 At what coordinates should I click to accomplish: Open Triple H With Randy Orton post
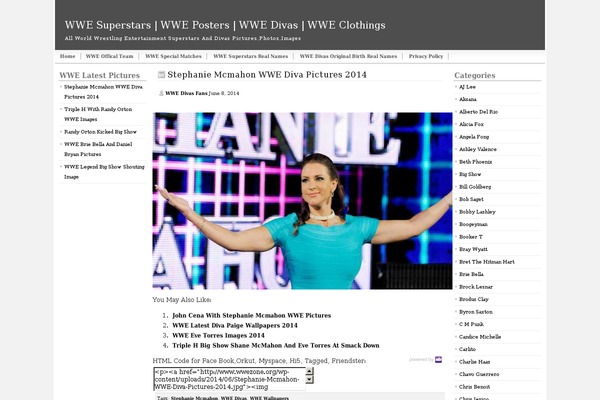pyautogui.click(x=98, y=114)
